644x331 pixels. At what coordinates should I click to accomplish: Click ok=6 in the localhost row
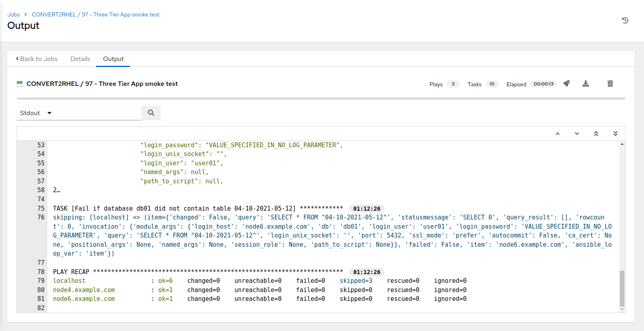coord(166,281)
